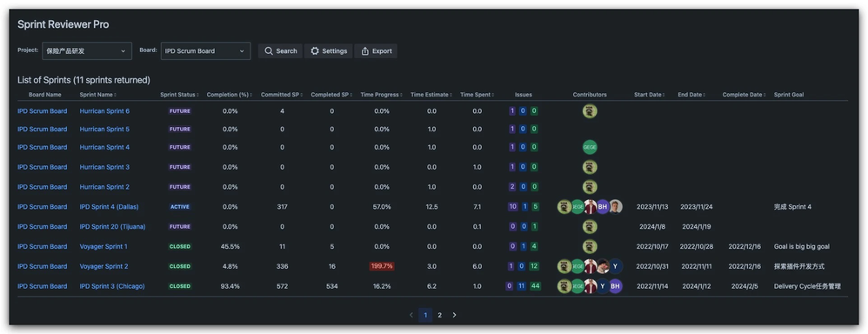This screenshot has width=868, height=334.
Task: Sort by Complete Date column header
Action: point(744,95)
